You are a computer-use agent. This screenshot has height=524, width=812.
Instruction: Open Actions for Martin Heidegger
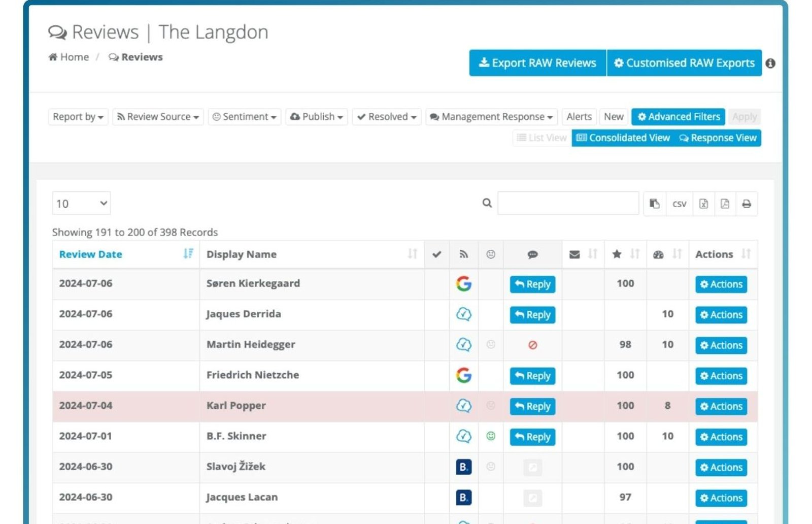pyautogui.click(x=721, y=345)
